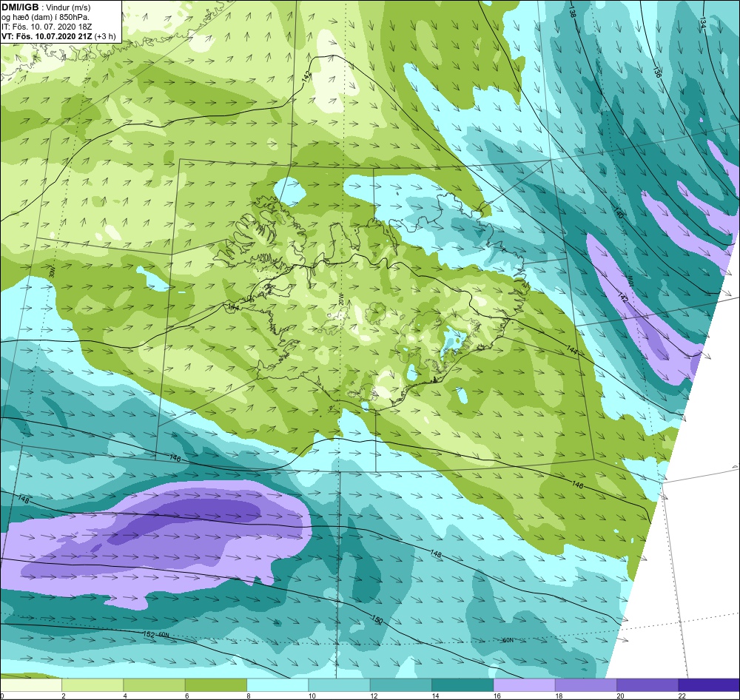Select the 10–12 m/s turquoise legend swatch
Viewport: 740px width, 700px height.
click(339, 684)
